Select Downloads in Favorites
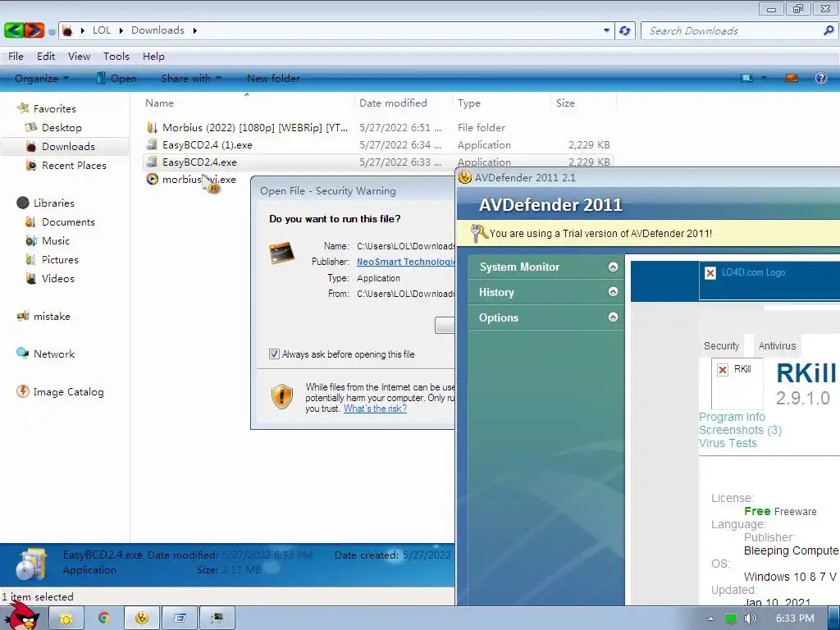The image size is (840, 630). (x=68, y=146)
